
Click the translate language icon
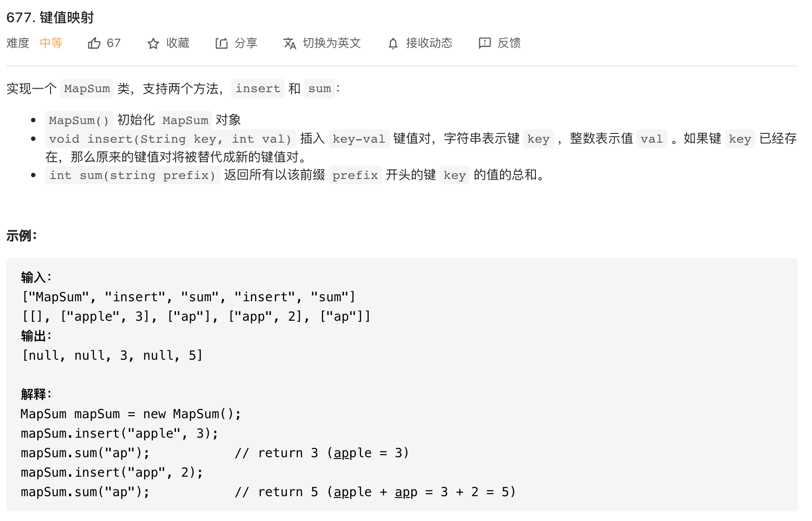(290, 43)
